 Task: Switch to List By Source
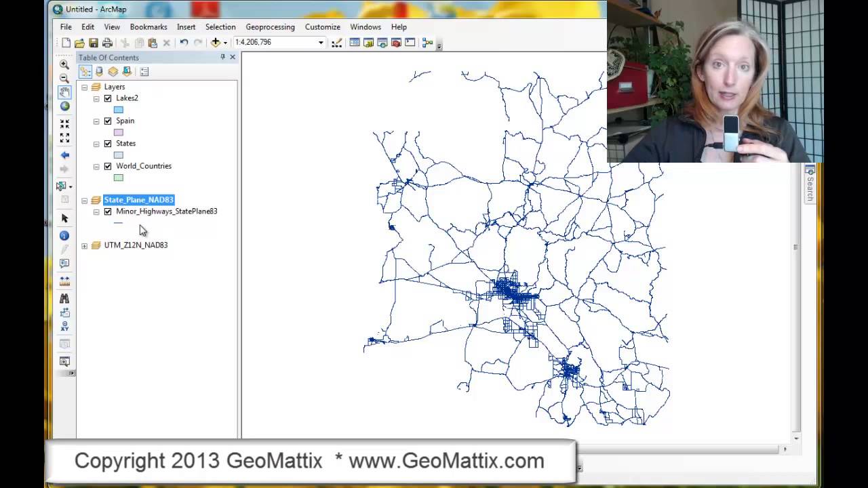click(x=99, y=71)
